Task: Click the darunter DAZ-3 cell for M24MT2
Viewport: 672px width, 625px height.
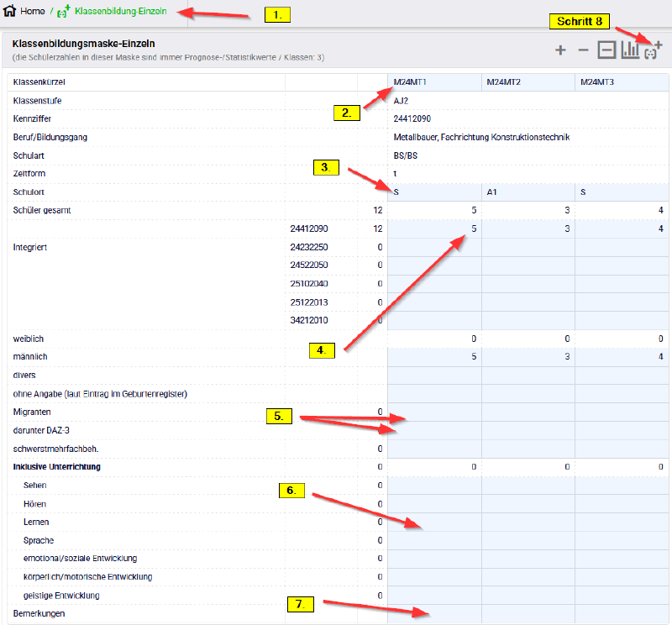Action: click(528, 430)
